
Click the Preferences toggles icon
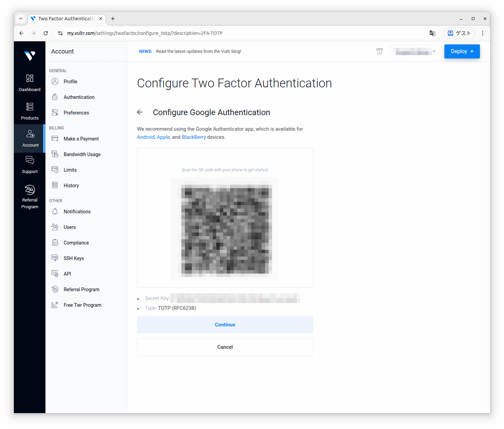click(55, 113)
